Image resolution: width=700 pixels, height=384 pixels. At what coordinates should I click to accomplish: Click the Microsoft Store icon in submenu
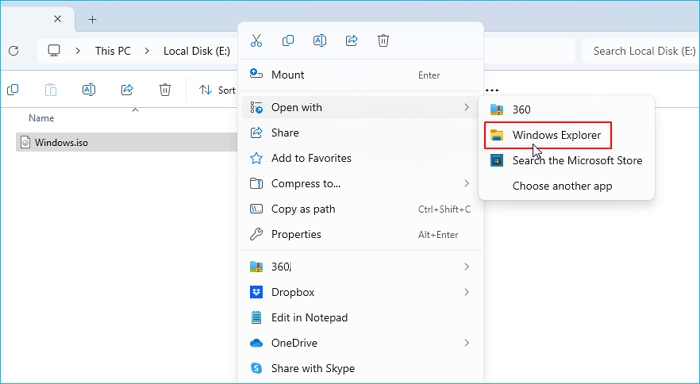[x=496, y=160]
